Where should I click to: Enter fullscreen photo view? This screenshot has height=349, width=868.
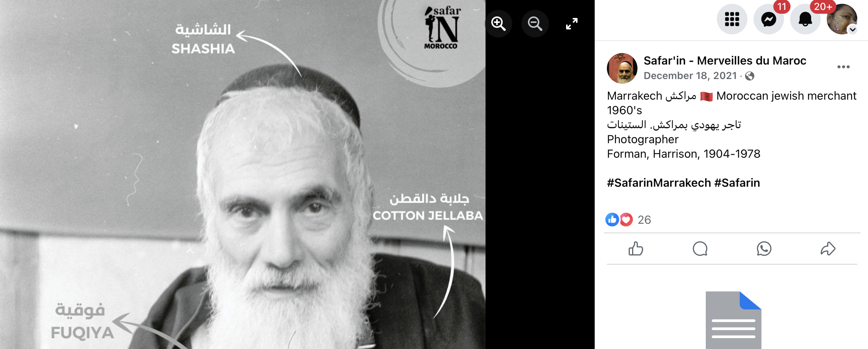pos(572,24)
